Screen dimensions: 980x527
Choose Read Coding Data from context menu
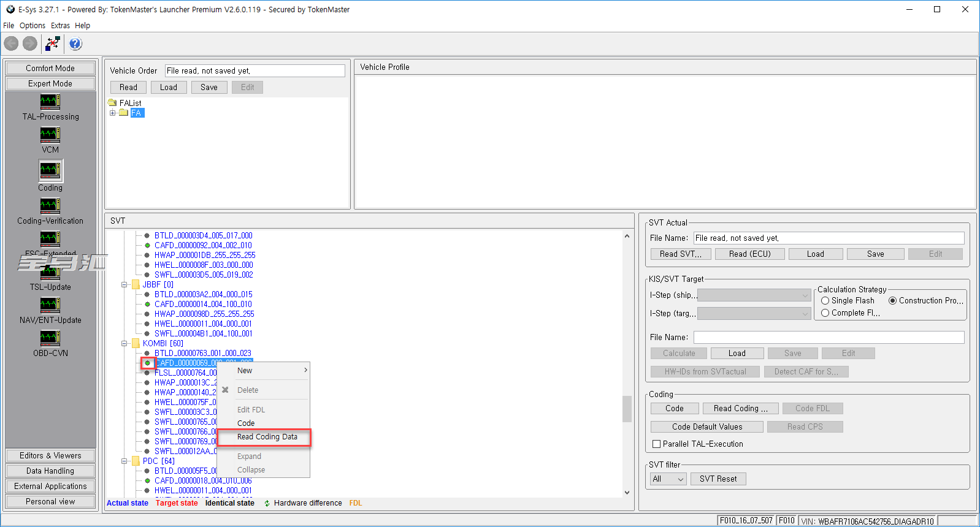[267, 437]
